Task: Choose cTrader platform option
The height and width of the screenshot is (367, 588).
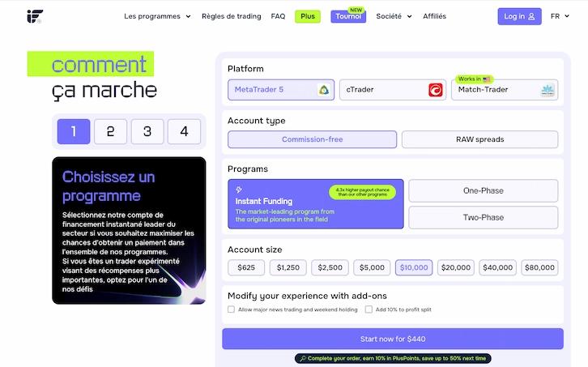Action: 393,90
